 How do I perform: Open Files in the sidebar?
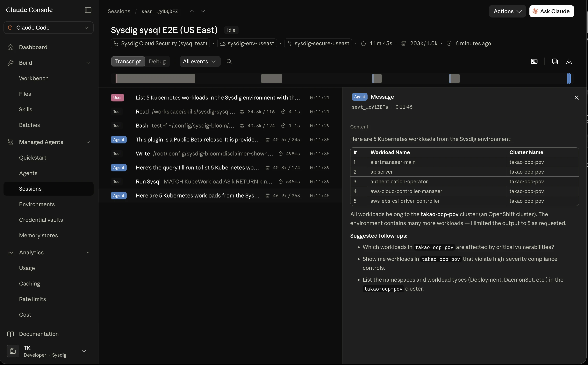tap(25, 94)
